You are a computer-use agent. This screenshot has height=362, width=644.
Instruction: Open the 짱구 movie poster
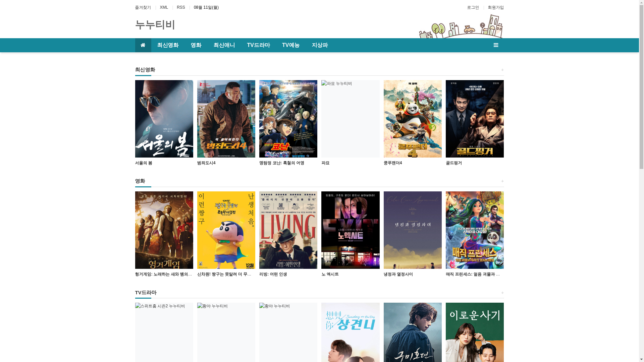226,230
